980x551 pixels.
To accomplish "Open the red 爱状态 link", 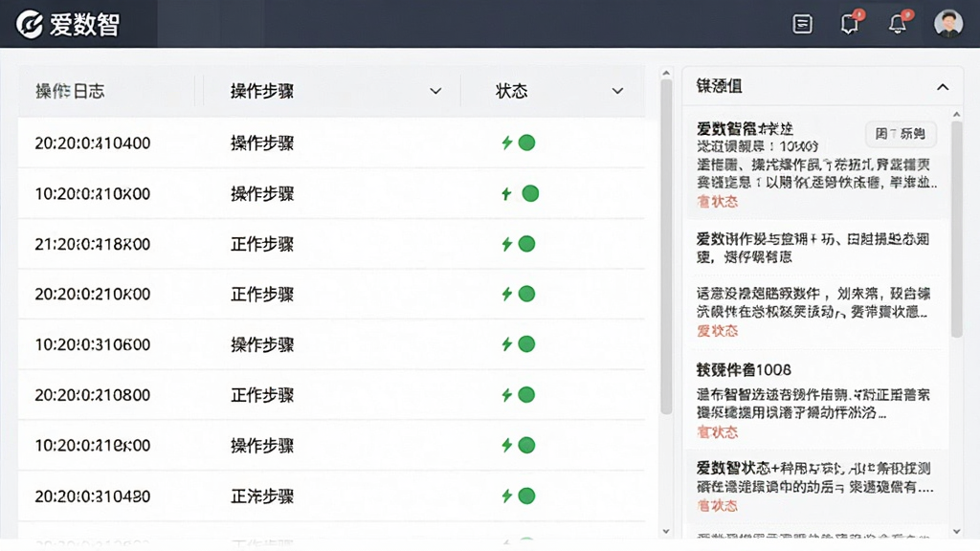I will click(x=718, y=330).
